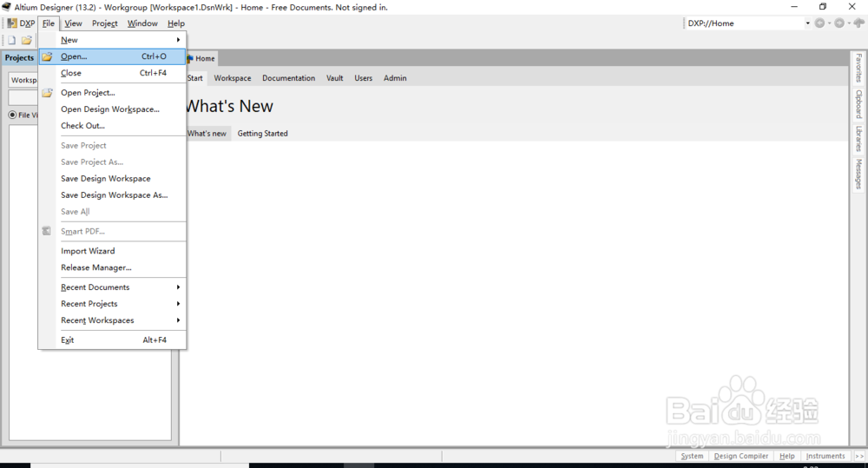Switch to the Workspace page tab
This screenshot has width=868, height=468.
pos(233,78)
